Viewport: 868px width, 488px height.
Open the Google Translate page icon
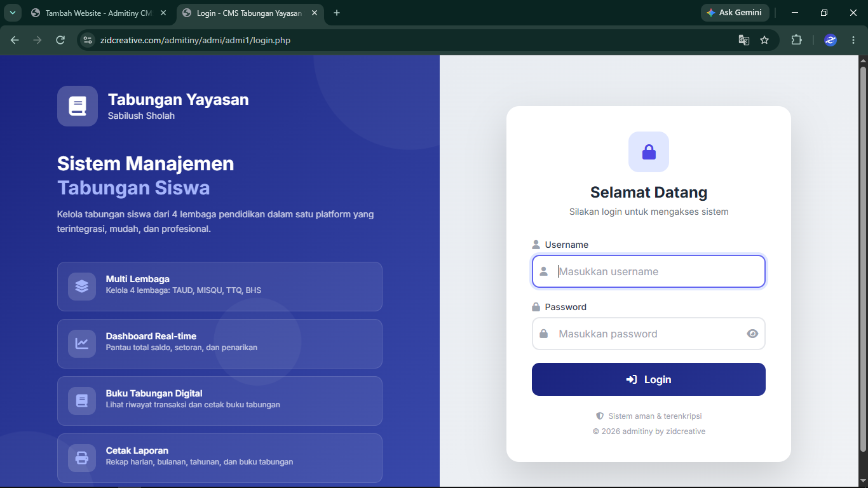744,40
